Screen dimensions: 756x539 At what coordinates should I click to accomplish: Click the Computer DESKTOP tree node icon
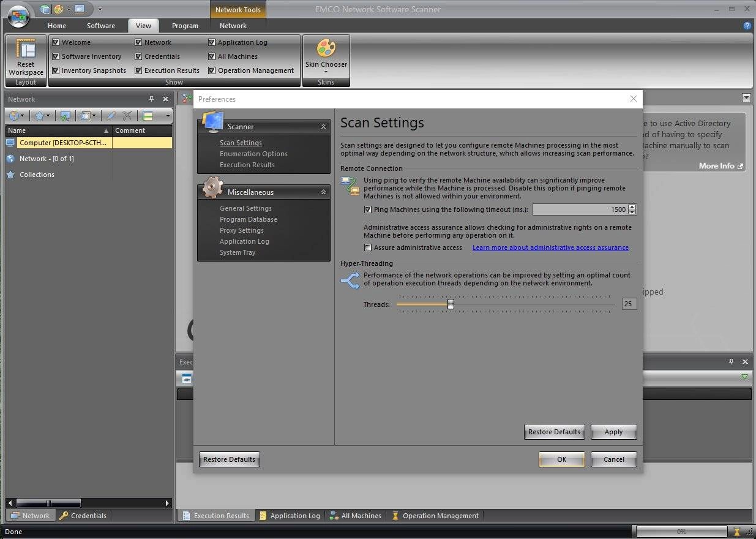click(10, 143)
